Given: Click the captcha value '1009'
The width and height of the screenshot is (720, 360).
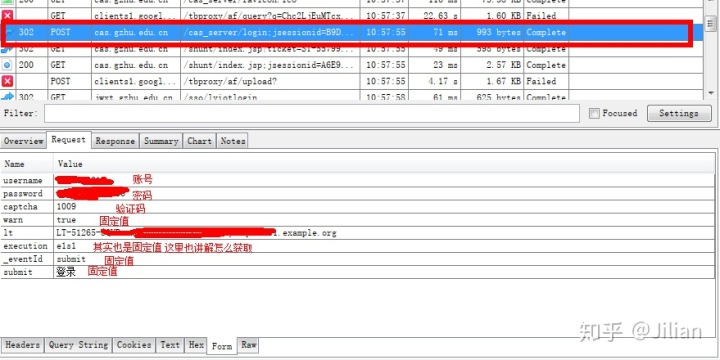Looking at the screenshot, I should (x=67, y=207).
